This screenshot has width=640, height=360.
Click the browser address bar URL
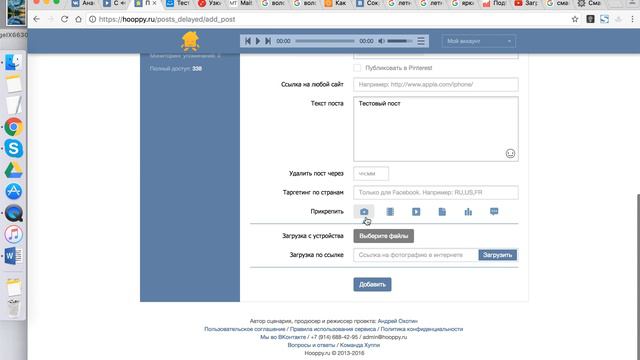pyautogui.click(x=167, y=19)
